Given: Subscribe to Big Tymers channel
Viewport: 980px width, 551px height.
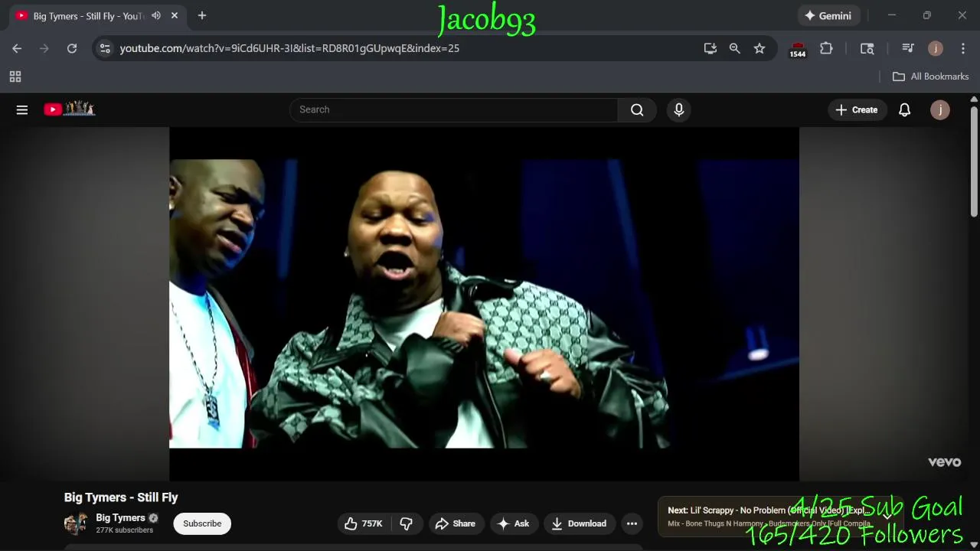Looking at the screenshot, I should 202,523.
